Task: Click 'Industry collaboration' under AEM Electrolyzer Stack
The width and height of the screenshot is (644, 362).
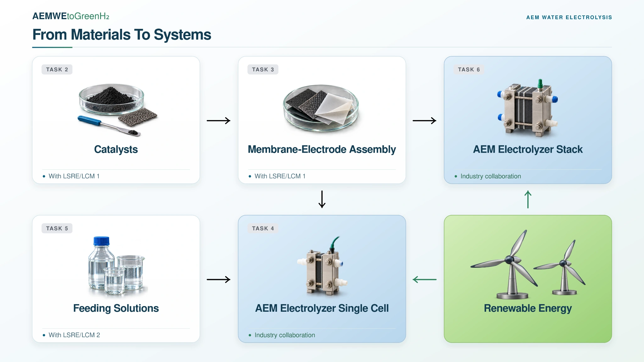Action: tap(491, 176)
